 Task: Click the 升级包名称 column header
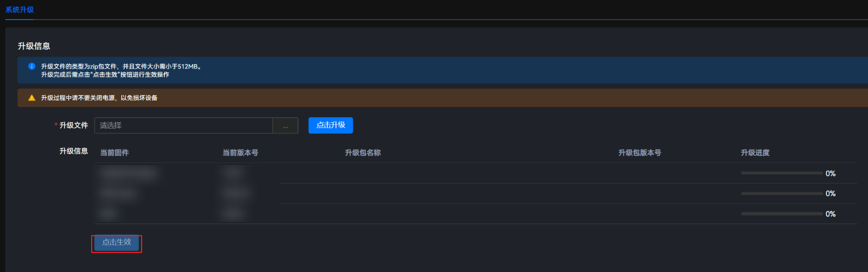[x=363, y=153]
